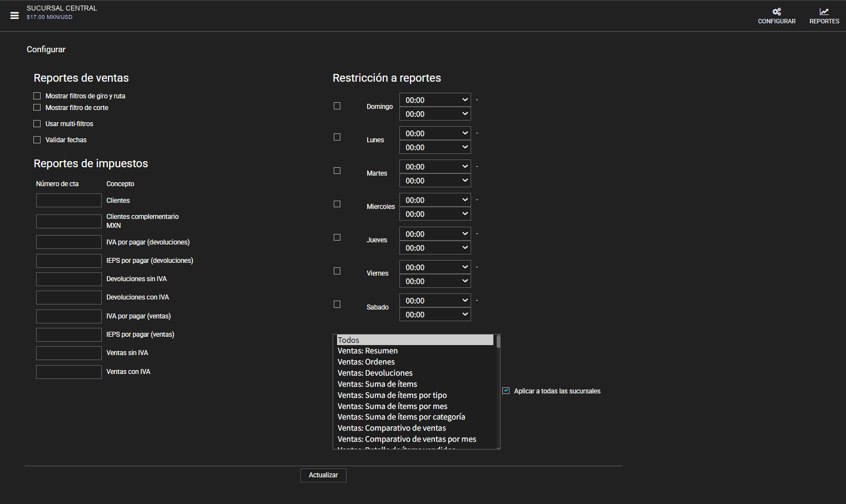The image size is (846, 504).
Task: Choose Ventas: Ordenes in list
Action: click(x=415, y=362)
